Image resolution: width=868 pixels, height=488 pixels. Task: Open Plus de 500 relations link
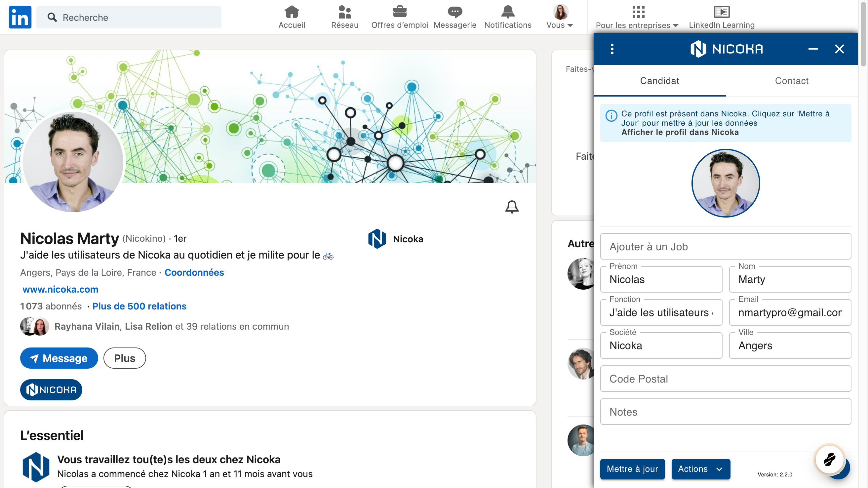(139, 306)
